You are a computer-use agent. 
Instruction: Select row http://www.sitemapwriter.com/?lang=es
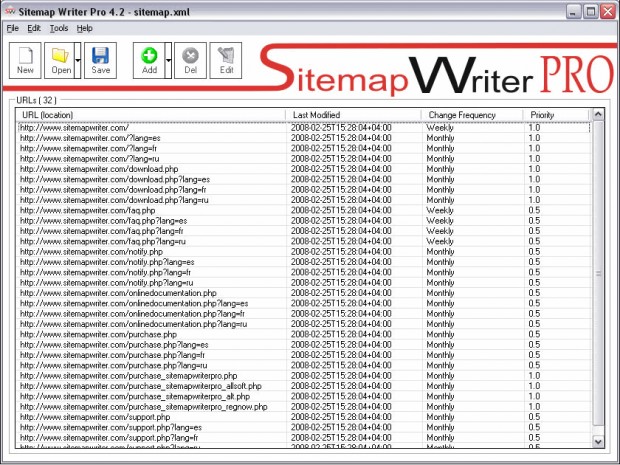coord(304,138)
